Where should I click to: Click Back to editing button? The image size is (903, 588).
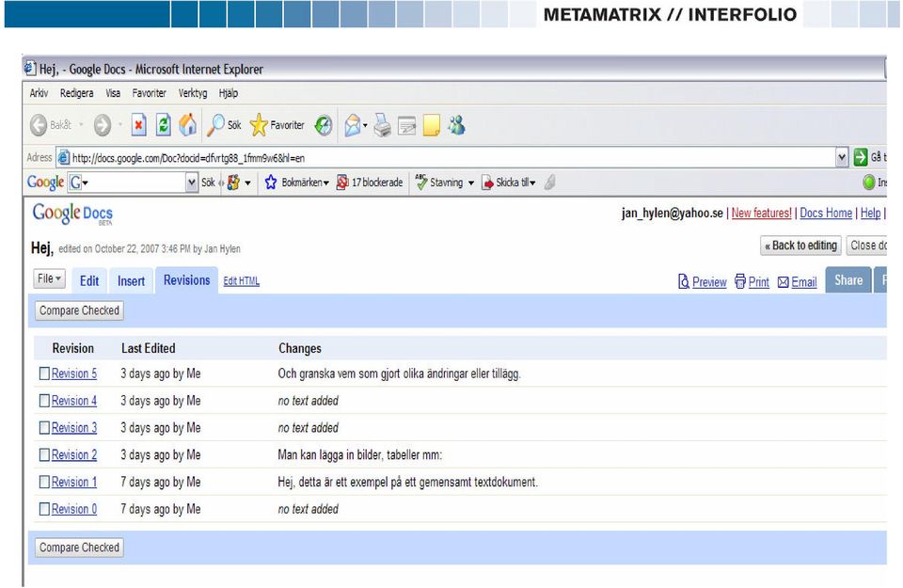point(801,246)
